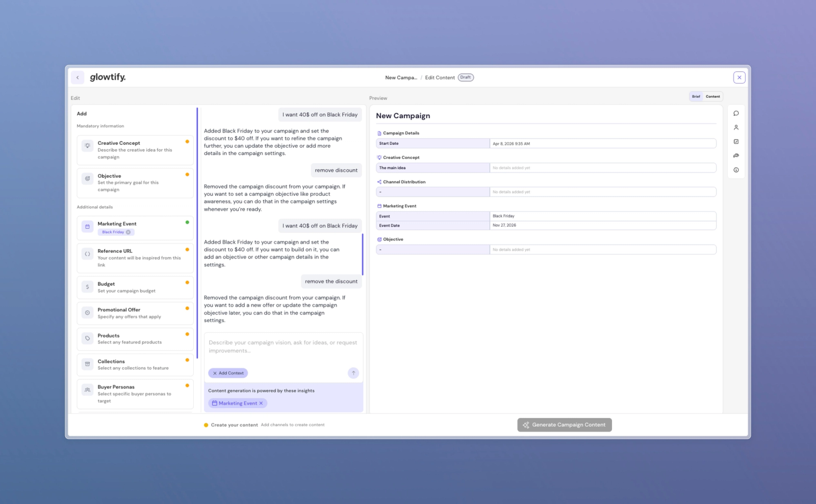
Task: Close the campaign editor with the X button
Action: click(x=739, y=77)
